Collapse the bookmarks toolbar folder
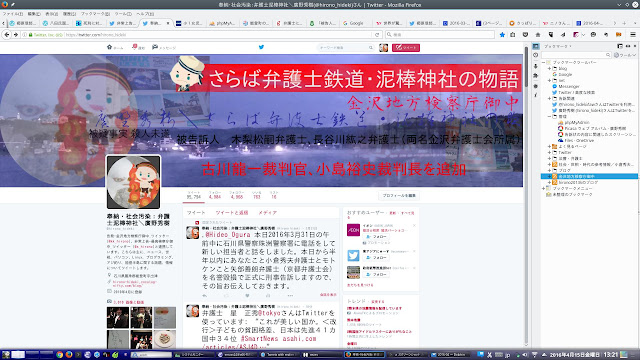 tap(544, 62)
